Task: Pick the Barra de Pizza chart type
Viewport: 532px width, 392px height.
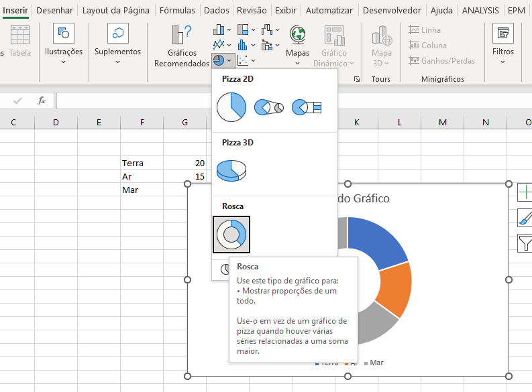Action: (307, 107)
